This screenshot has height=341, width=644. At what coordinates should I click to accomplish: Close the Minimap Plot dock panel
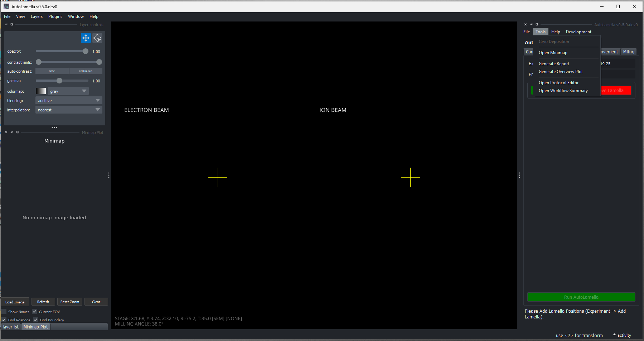coord(6,133)
